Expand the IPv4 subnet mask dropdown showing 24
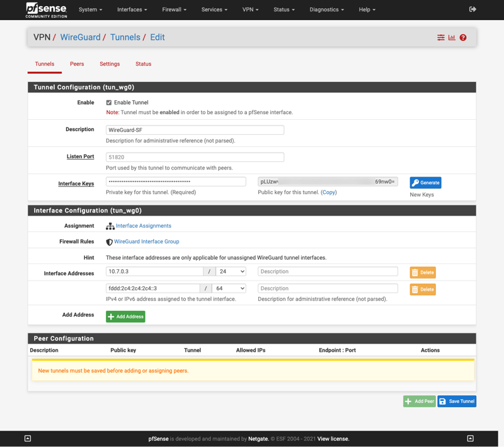Viewport: 504px width, 447px height. click(x=231, y=271)
